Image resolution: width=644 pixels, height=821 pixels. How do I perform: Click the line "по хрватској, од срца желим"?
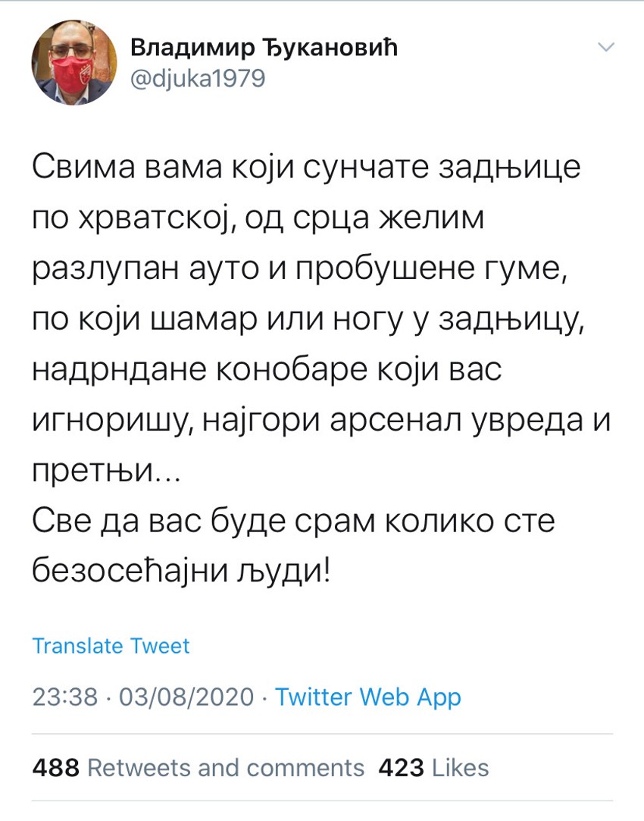258,219
